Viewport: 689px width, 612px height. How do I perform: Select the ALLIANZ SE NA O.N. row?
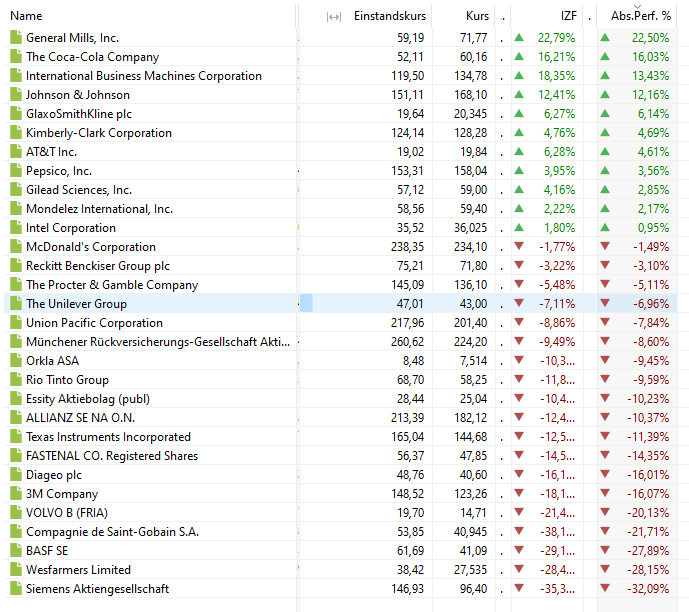coord(341,417)
